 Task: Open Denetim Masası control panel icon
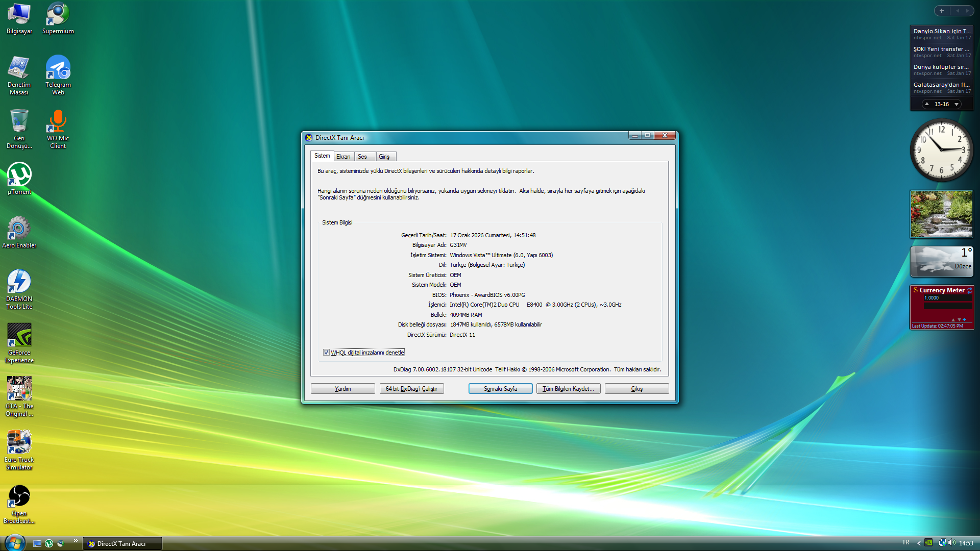click(19, 76)
